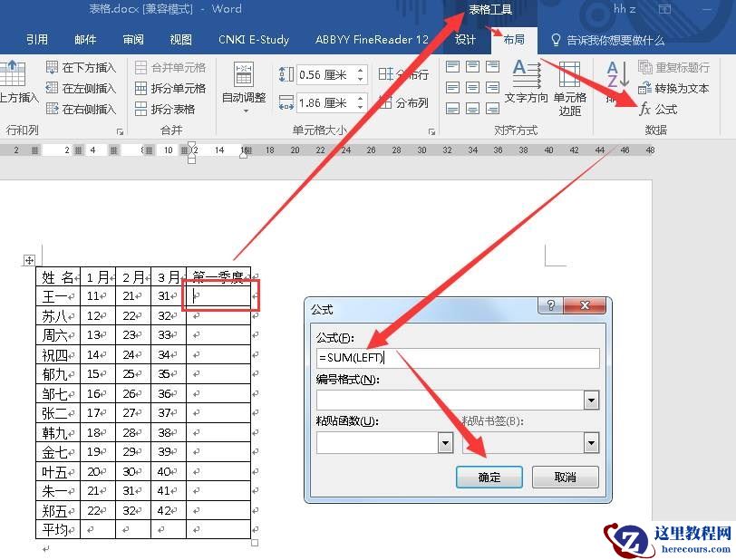Image resolution: width=736 pixels, height=560 pixels.
Task: Click 拆分表格 (split table)
Action: [x=165, y=110]
